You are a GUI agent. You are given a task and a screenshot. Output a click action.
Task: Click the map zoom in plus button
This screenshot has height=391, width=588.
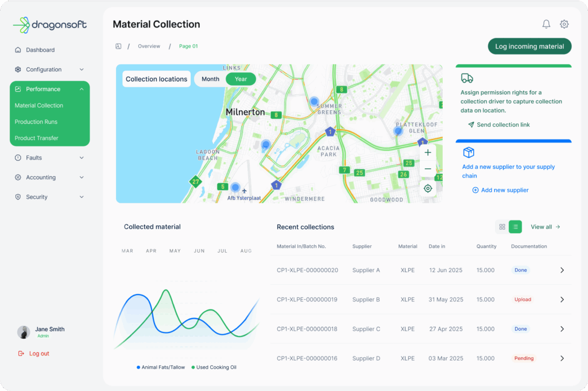click(428, 153)
